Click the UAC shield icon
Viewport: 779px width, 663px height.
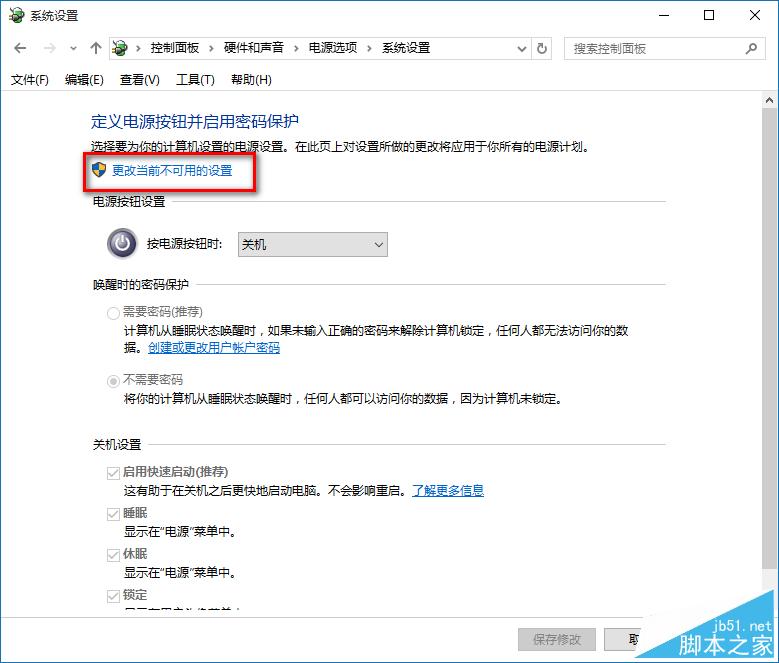(x=99, y=170)
